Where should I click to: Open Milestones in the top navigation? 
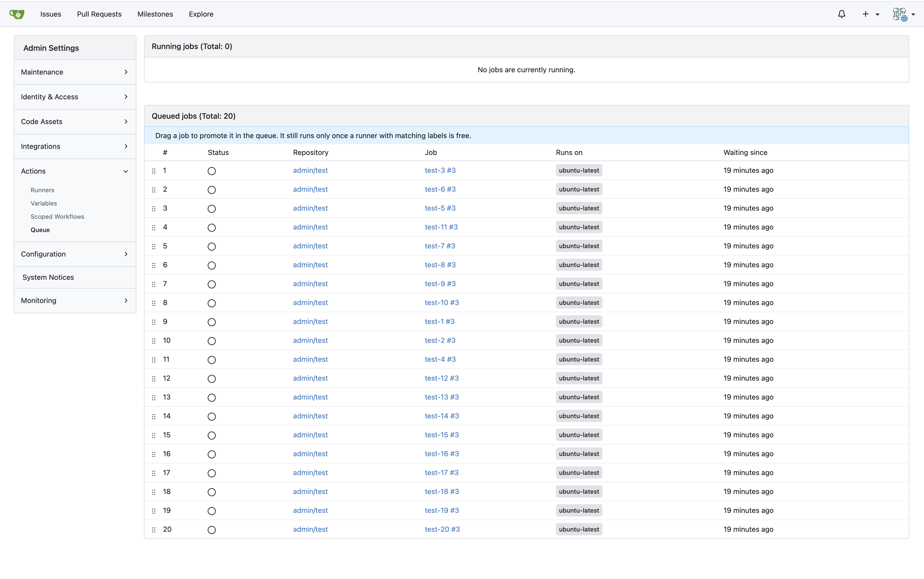point(155,14)
